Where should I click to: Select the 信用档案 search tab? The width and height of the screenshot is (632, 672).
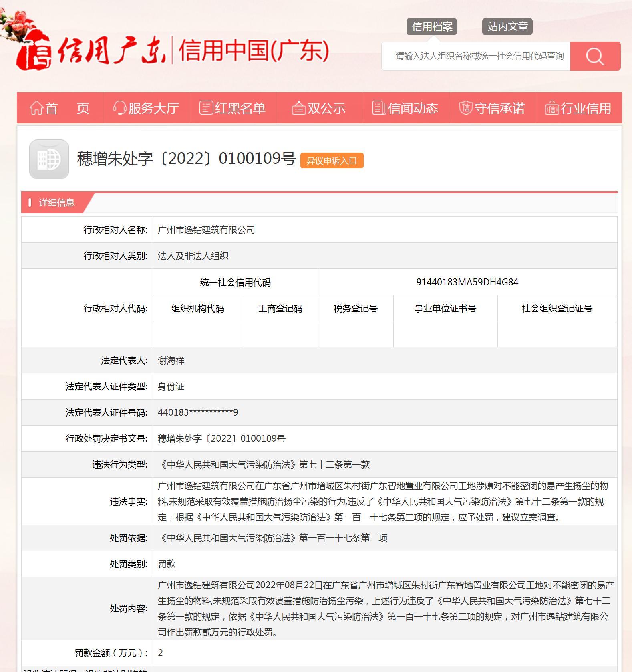(x=432, y=27)
